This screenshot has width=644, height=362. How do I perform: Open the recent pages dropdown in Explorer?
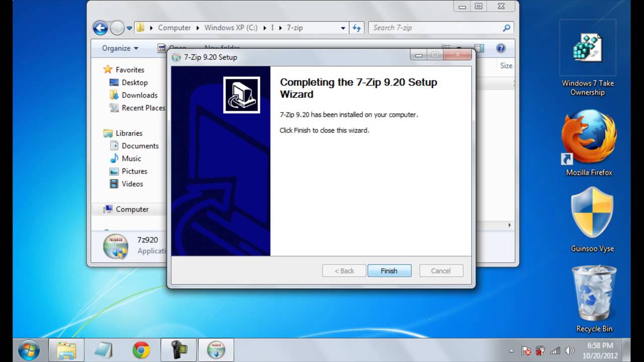(x=129, y=28)
